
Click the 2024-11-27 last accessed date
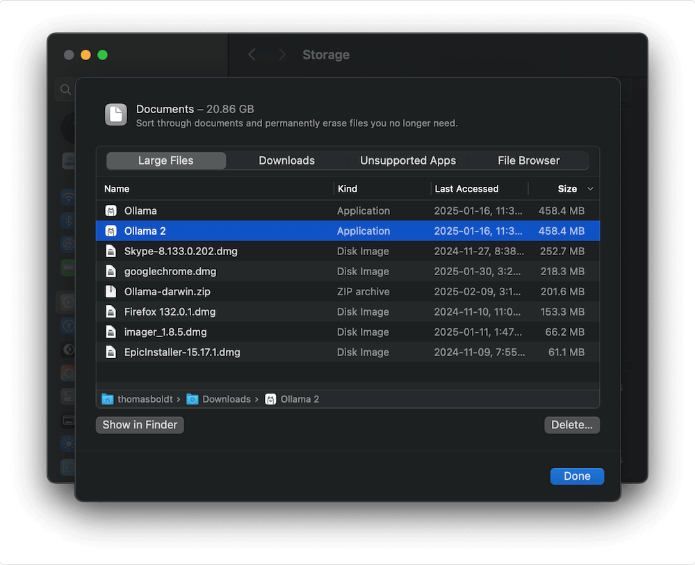479,251
